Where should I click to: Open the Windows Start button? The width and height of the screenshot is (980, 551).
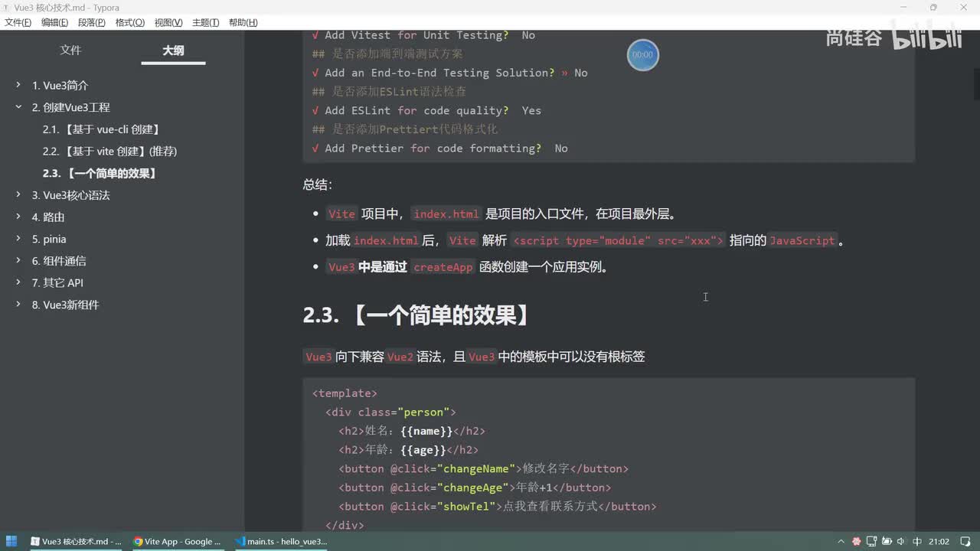coord(11,541)
